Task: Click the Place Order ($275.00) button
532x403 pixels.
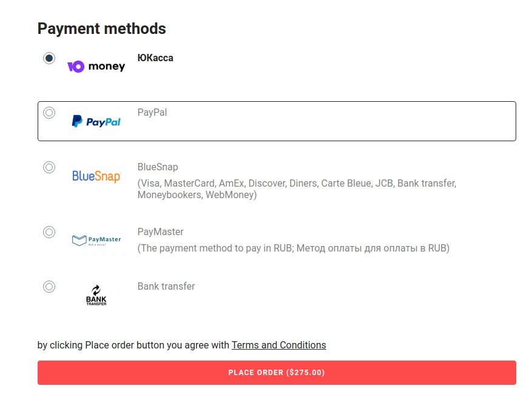Action: coord(277,373)
